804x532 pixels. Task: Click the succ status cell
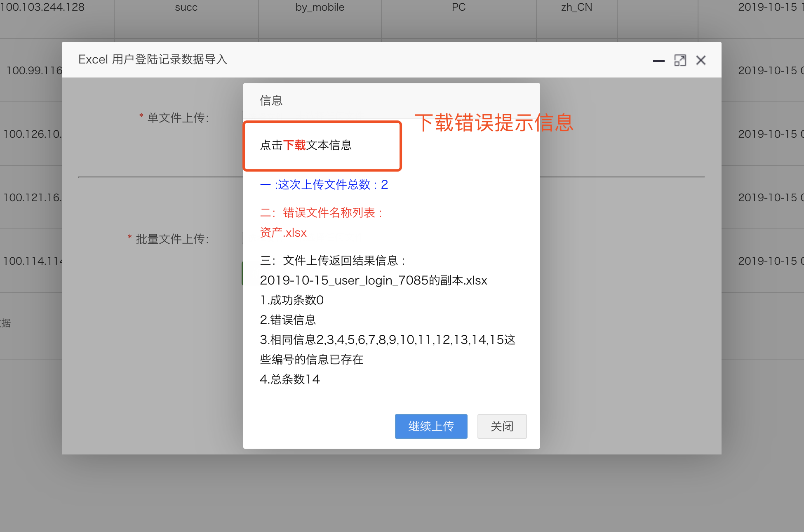(x=186, y=7)
